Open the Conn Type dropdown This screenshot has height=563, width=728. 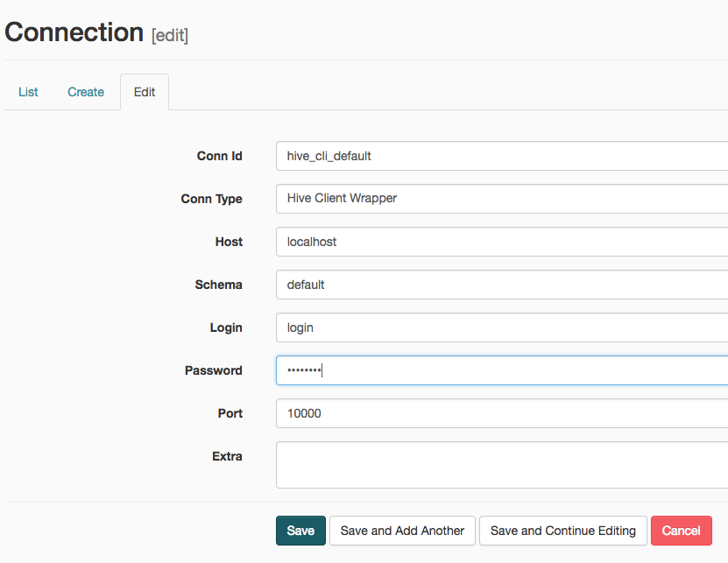click(x=501, y=199)
